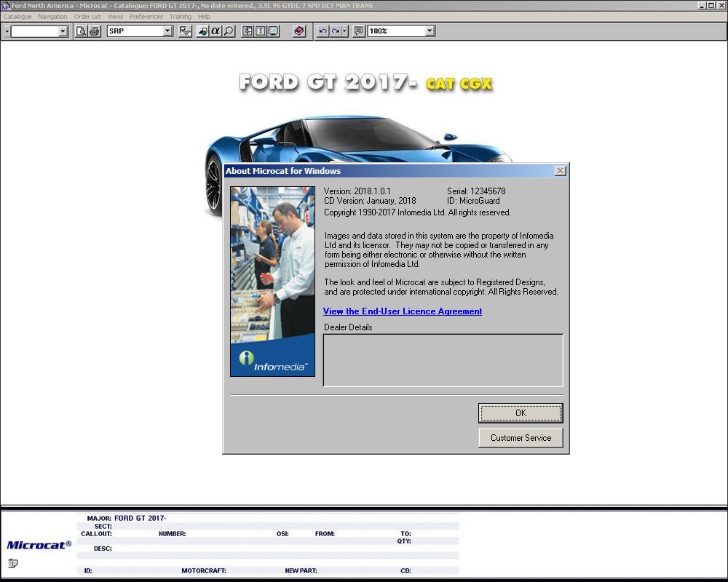
Task: Click OK in the About dialog
Action: pyautogui.click(x=521, y=413)
